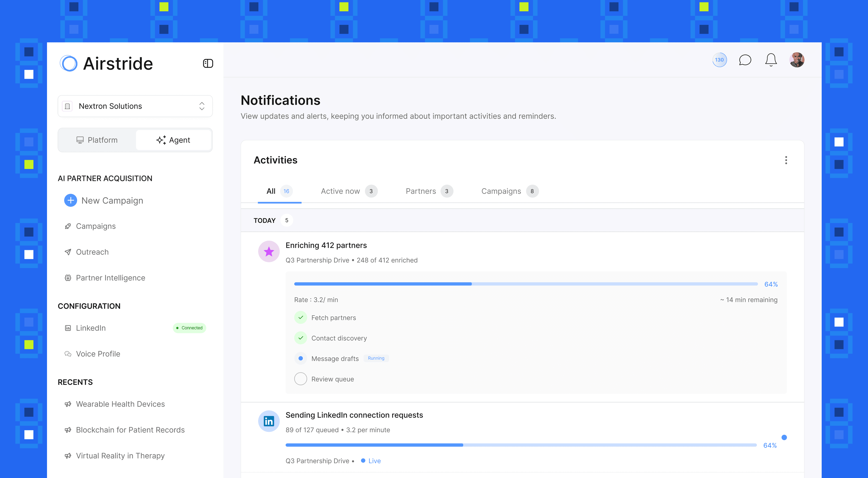Click the paper plane Outreach icon

click(x=68, y=252)
